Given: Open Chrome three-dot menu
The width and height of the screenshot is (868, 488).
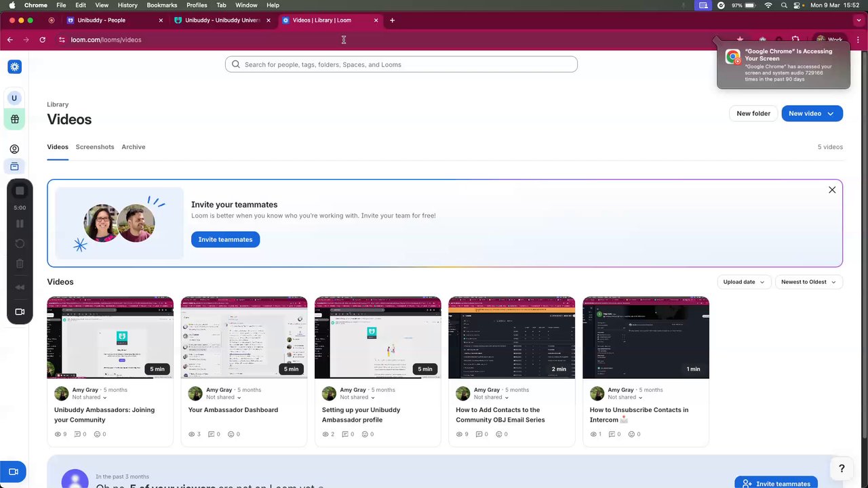Looking at the screenshot, I should click(x=859, y=40).
